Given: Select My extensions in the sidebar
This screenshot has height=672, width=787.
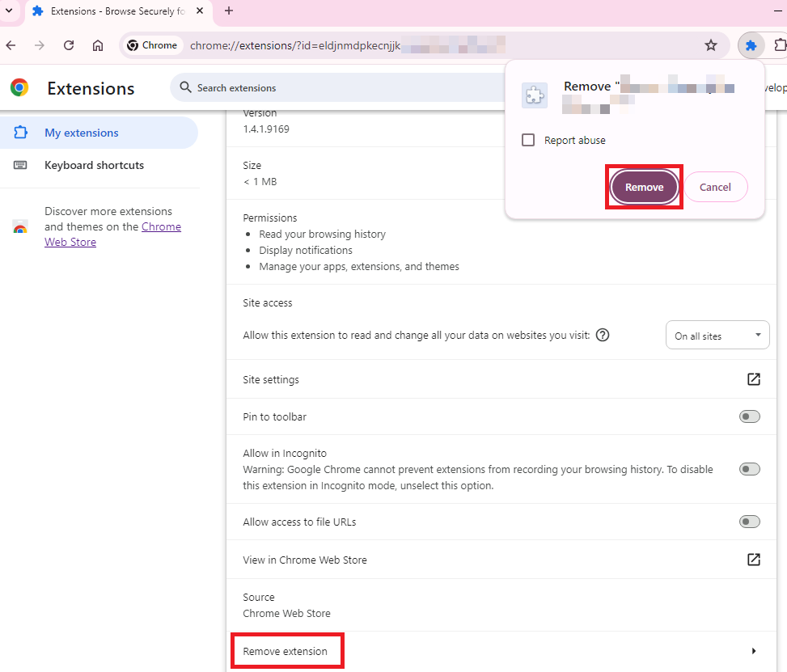Looking at the screenshot, I should click(81, 133).
